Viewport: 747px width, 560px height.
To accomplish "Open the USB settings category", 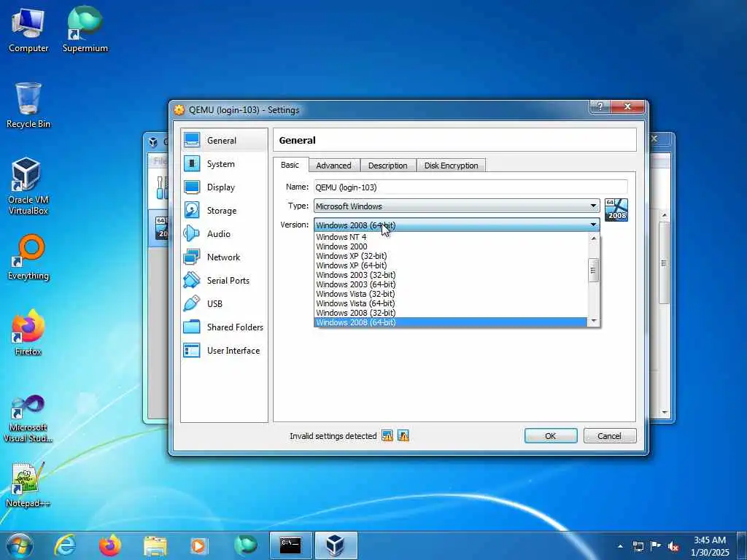I will click(224, 304).
